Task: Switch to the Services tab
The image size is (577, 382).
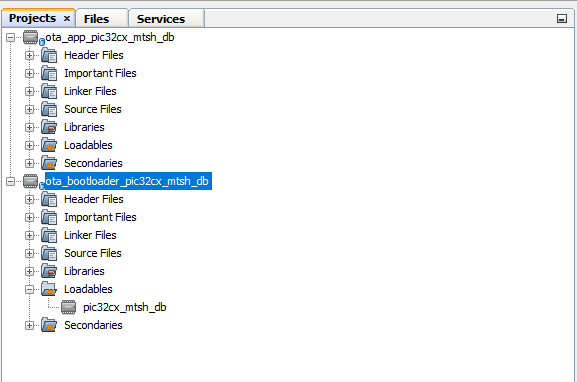Action: 161,19
